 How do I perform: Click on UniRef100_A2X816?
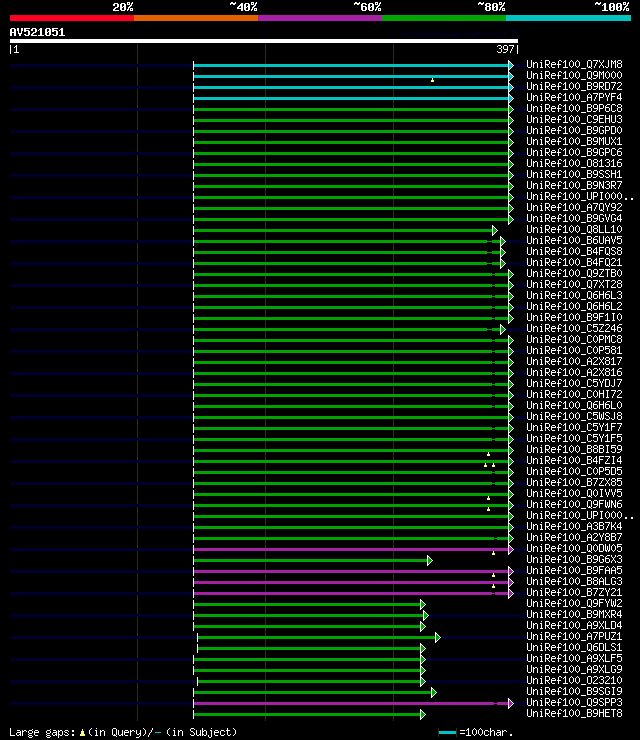tap(574, 372)
